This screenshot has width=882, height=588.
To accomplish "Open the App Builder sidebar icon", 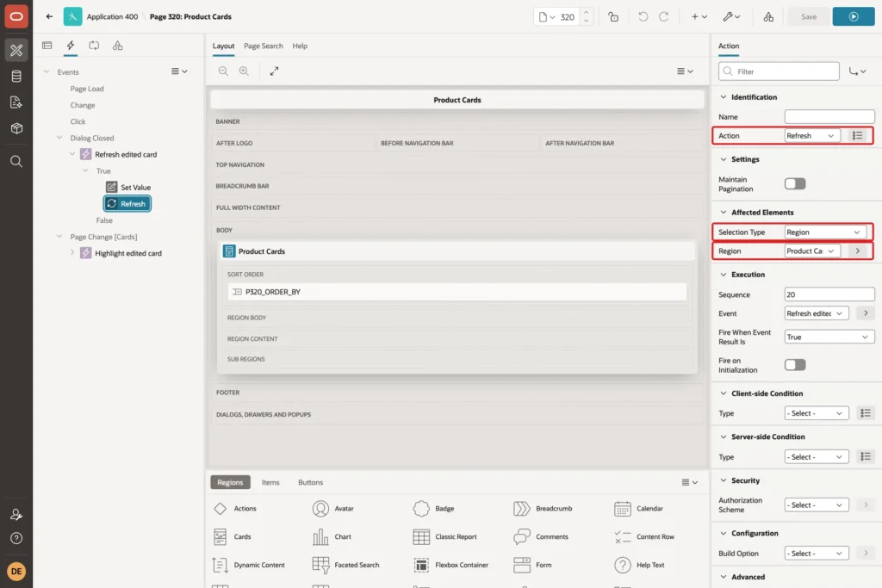I will tap(16, 50).
